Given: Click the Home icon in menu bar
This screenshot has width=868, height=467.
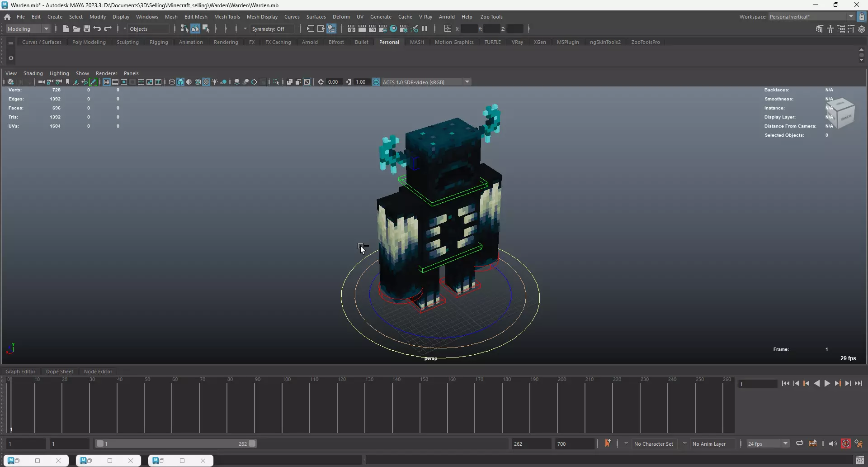Looking at the screenshot, I should (x=7, y=17).
